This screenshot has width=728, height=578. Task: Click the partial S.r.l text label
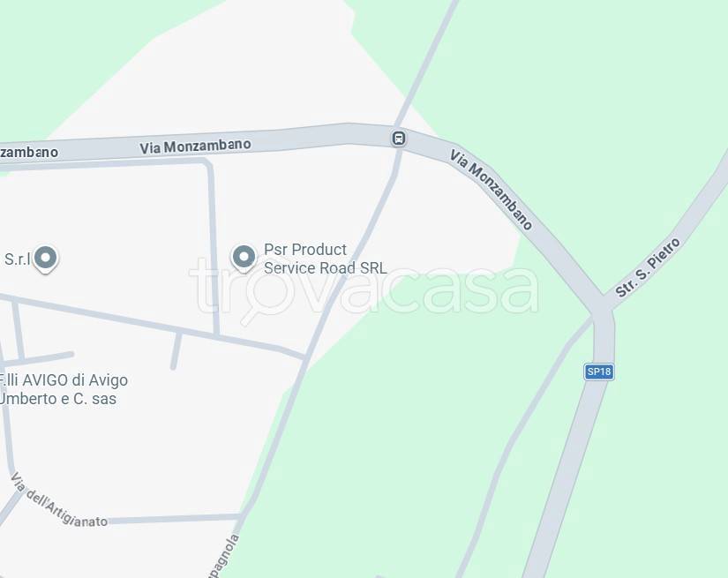pos(17,259)
